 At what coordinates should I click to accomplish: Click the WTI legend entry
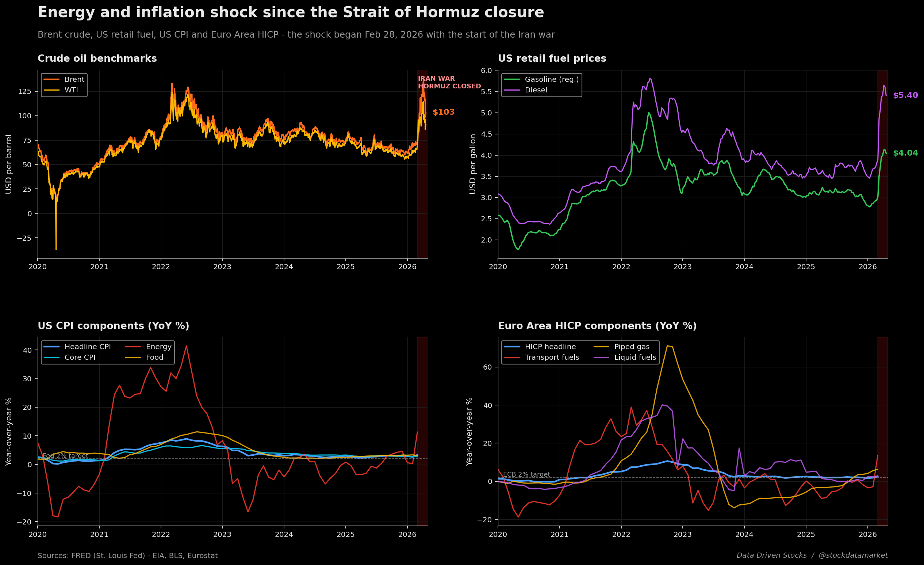71,90
